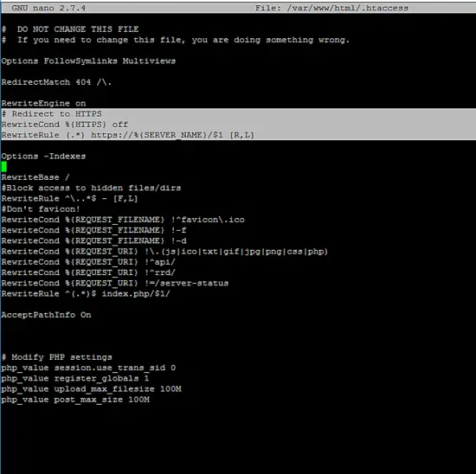
Task: Click the highlighted '# Redirect to HTTPS' comment
Action: [52, 114]
